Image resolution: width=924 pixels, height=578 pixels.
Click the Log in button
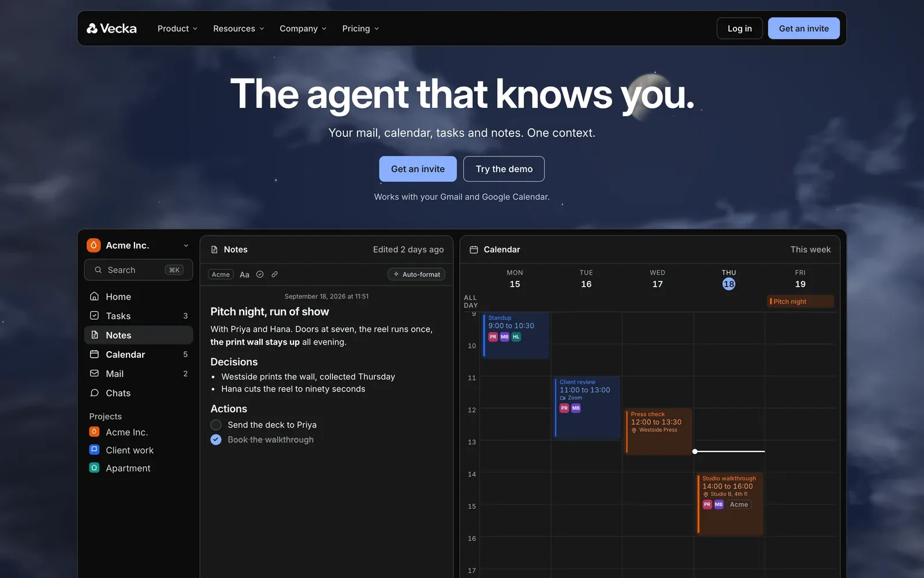[740, 28]
